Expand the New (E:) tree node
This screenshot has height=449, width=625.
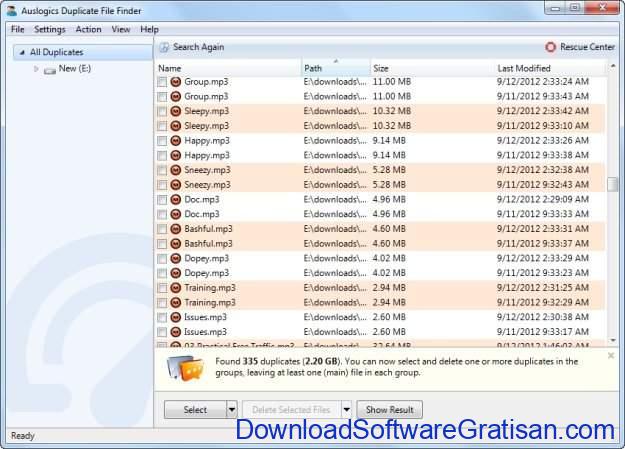pos(36,69)
